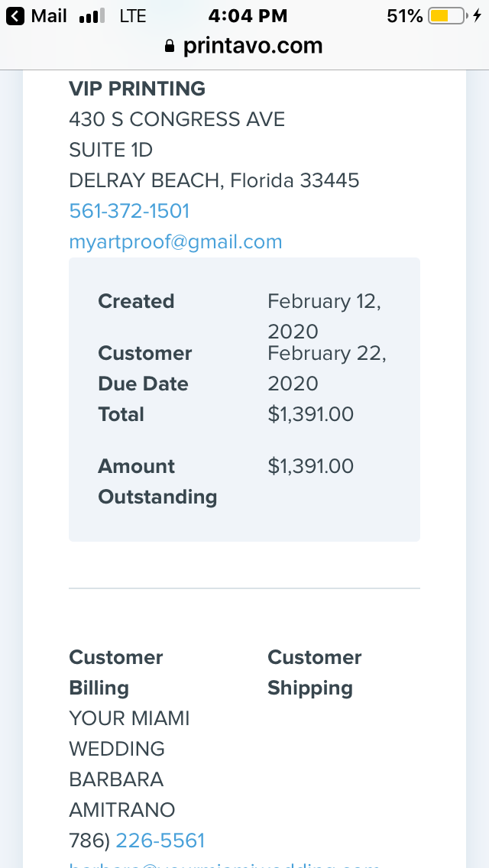Open the myartproof@gmail.com email link
Viewport: 489px width, 868px height.
pos(176,242)
